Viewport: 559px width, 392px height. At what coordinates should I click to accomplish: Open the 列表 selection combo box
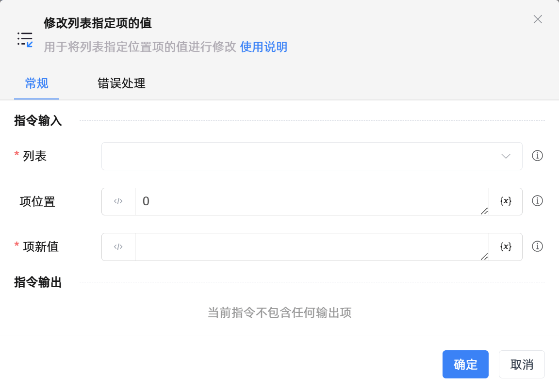pos(301,156)
